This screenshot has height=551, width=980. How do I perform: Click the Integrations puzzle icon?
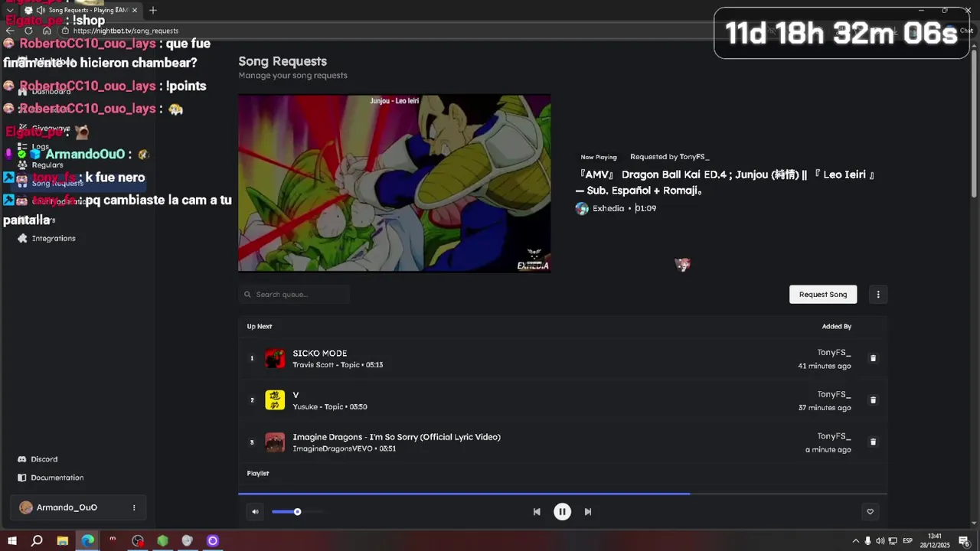[22, 239]
